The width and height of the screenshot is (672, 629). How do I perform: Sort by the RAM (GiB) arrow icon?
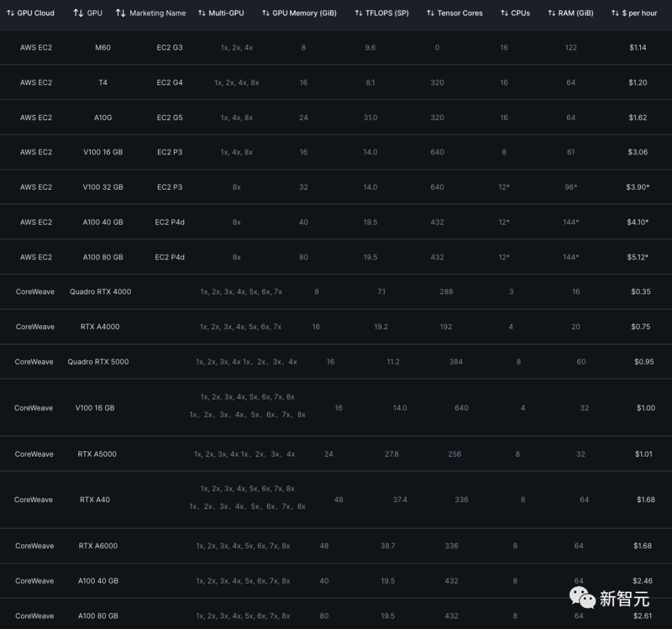pyautogui.click(x=552, y=13)
